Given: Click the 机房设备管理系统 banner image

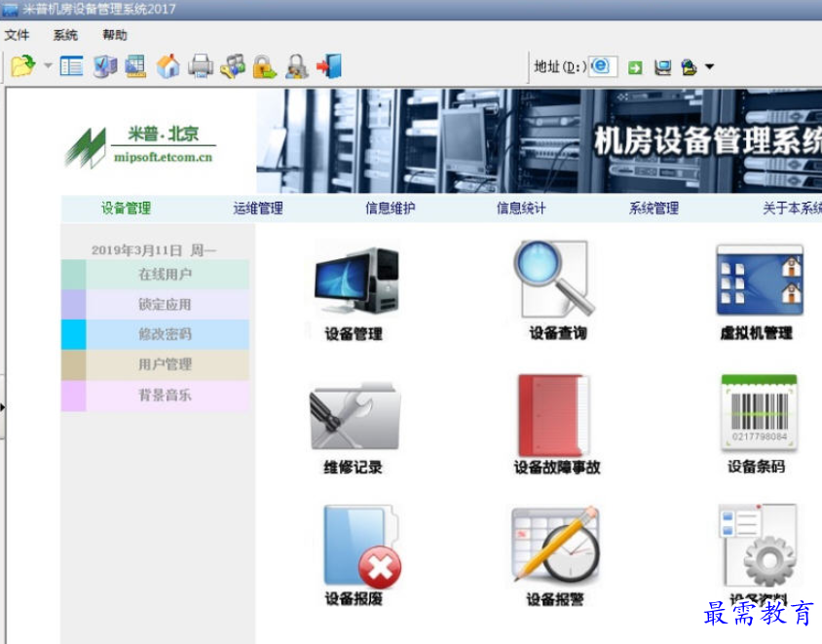Looking at the screenshot, I should click(x=539, y=140).
